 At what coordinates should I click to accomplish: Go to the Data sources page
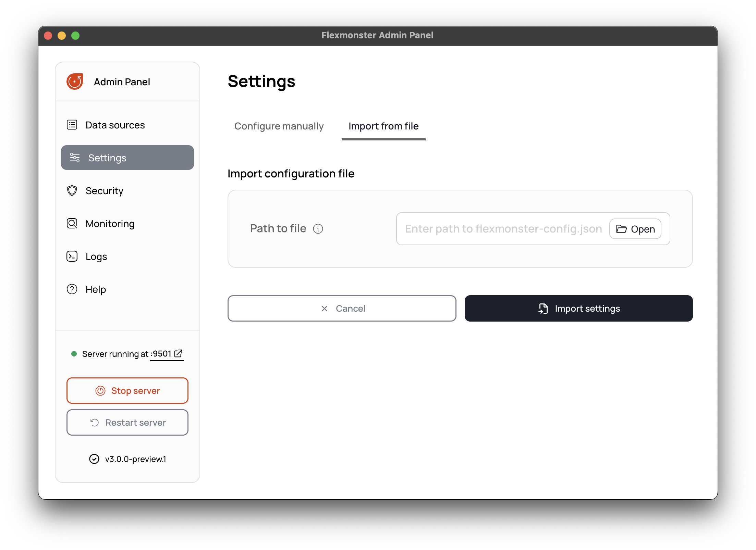point(115,125)
